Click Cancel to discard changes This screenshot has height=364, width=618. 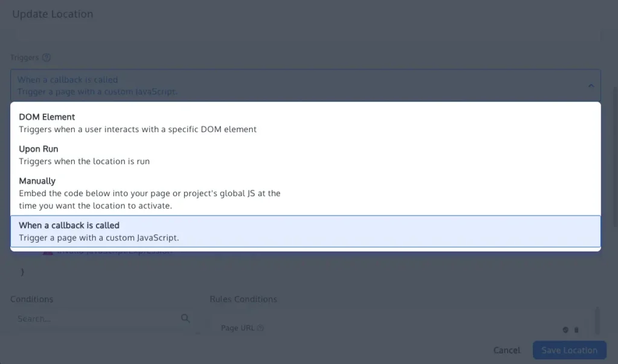click(x=506, y=350)
